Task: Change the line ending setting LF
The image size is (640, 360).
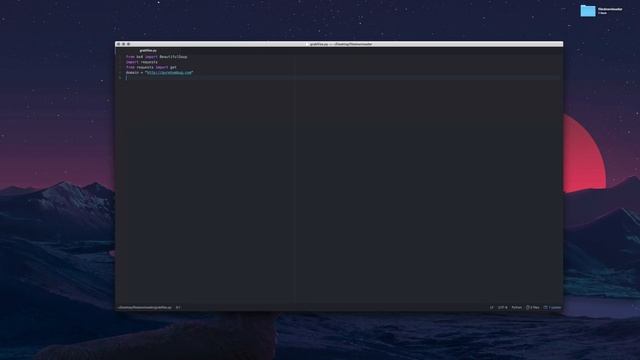Action: coord(491,307)
